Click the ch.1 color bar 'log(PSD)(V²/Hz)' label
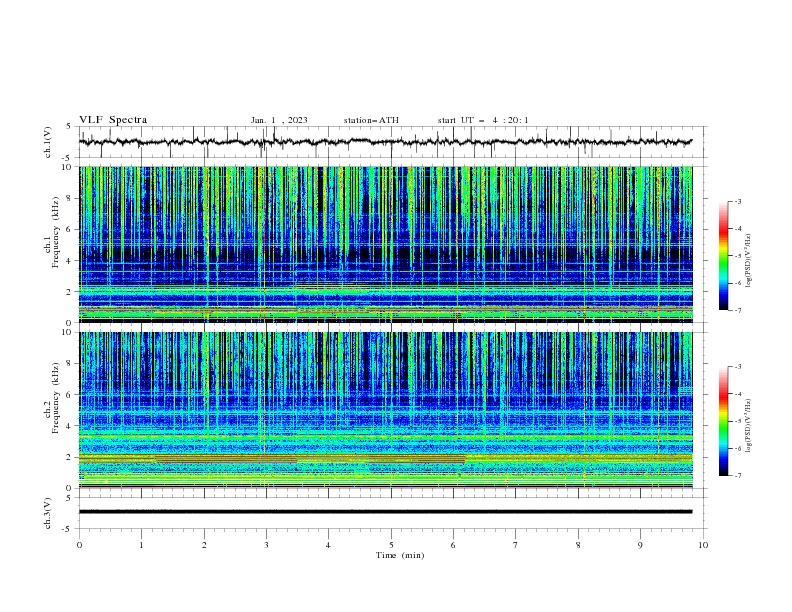This screenshot has width=792, height=612. 749,261
